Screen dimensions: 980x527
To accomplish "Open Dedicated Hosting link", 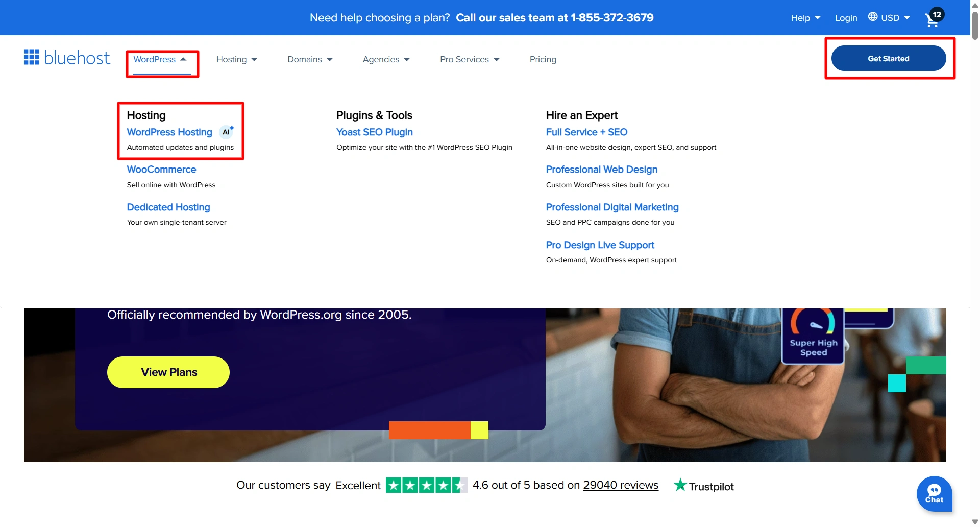I will click(x=168, y=207).
